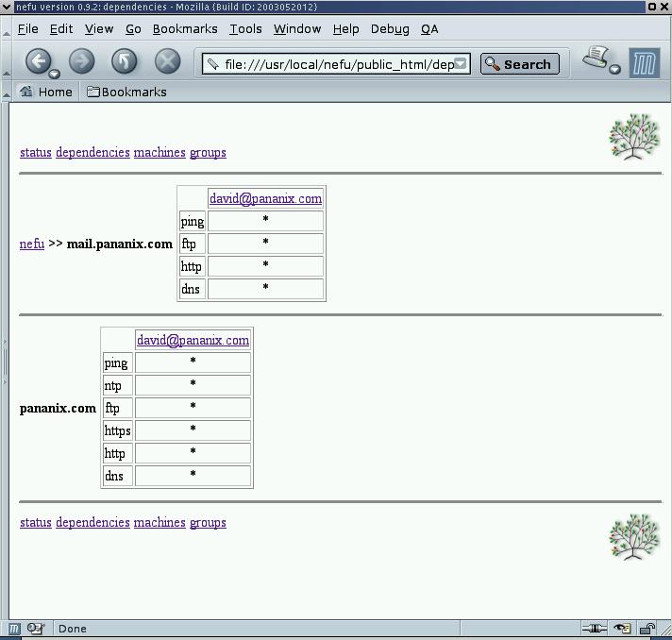This screenshot has height=640, width=672.
Task: Click the ping cell in mail.pananix.com table
Action: (192, 221)
